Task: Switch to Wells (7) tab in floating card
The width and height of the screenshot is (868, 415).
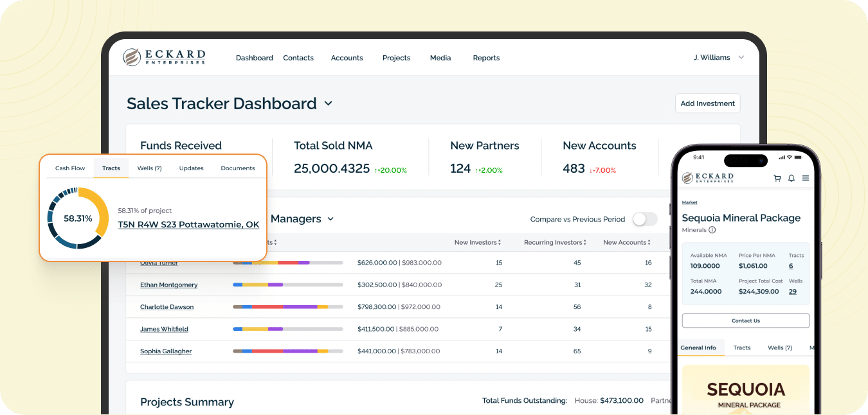Action: pyautogui.click(x=149, y=168)
